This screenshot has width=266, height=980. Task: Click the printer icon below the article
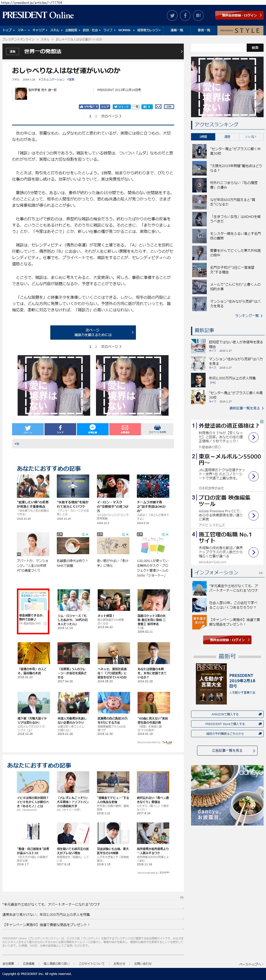(157, 429)
